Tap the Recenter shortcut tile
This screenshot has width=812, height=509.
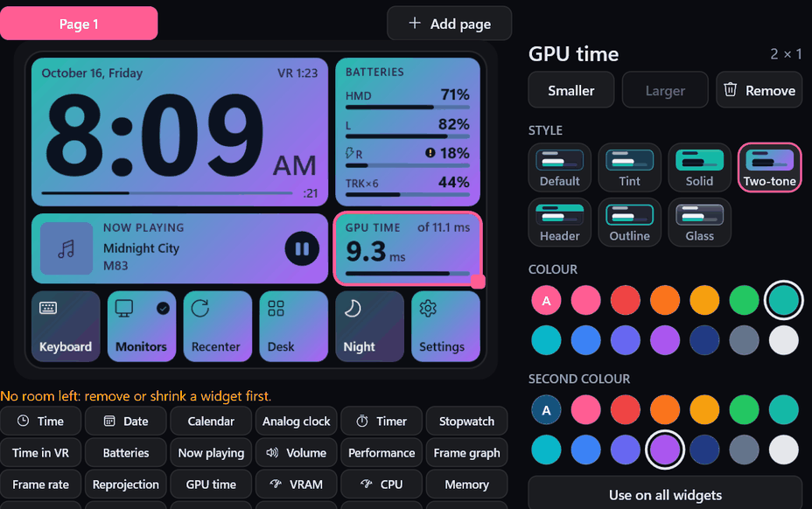click(x=218, y=326)
